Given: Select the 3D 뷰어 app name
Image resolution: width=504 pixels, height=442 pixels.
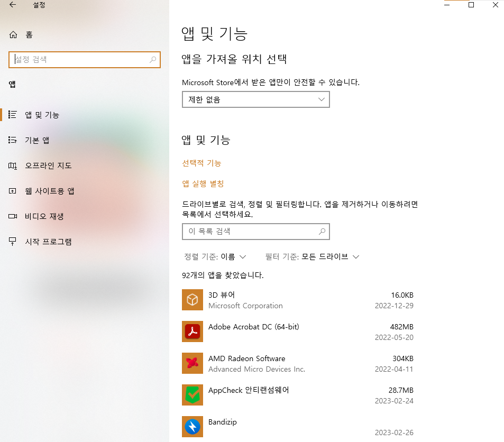Looking at the screenshot, I should pyautogui.click(x=222, y=295).
